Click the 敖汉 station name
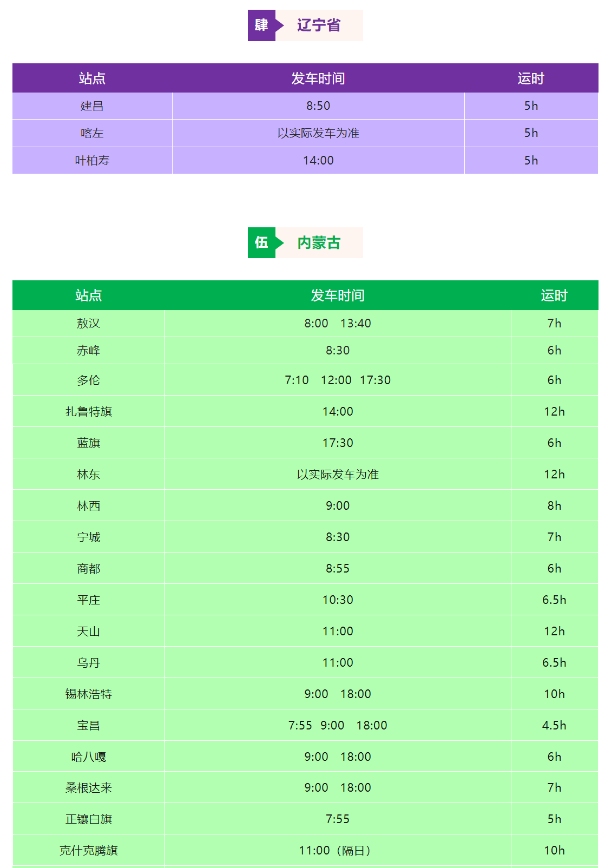 tap(89, 324)
